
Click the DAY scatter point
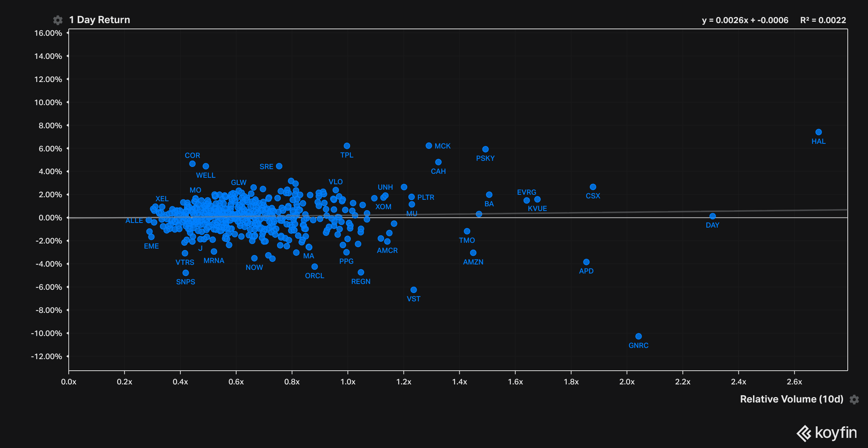[712, 216]
